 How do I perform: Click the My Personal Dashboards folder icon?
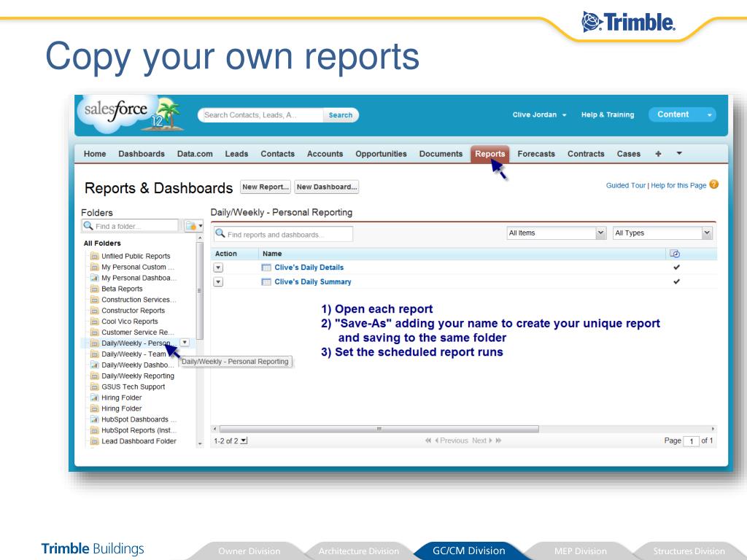point(94,278)
